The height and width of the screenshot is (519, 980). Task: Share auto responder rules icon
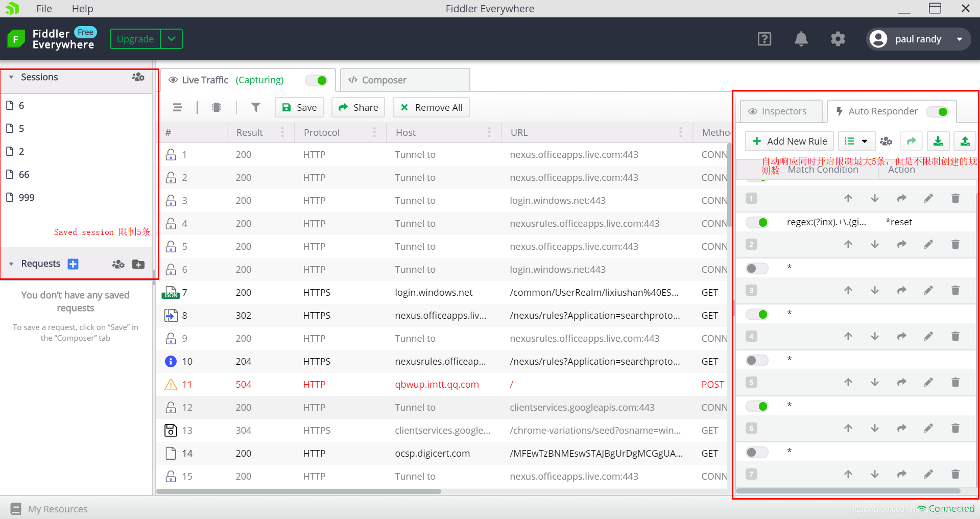[x=886, y=141]
